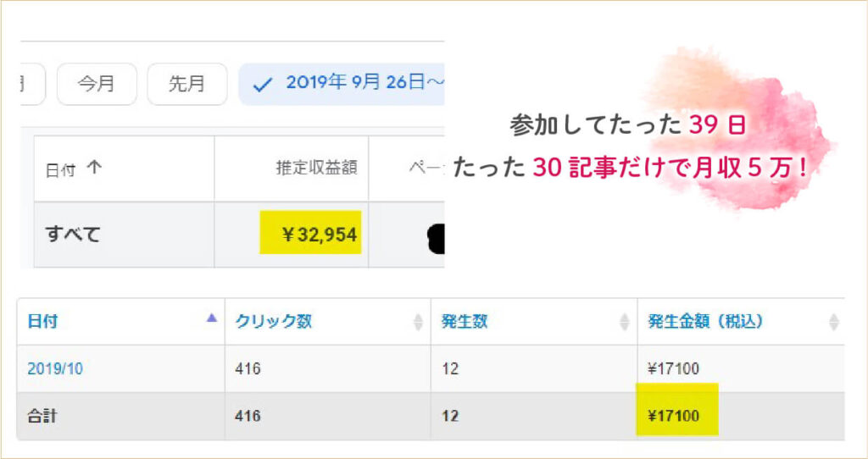
Task: Click the ¥17100 value in the 2019/10 row
Action: 673,368
